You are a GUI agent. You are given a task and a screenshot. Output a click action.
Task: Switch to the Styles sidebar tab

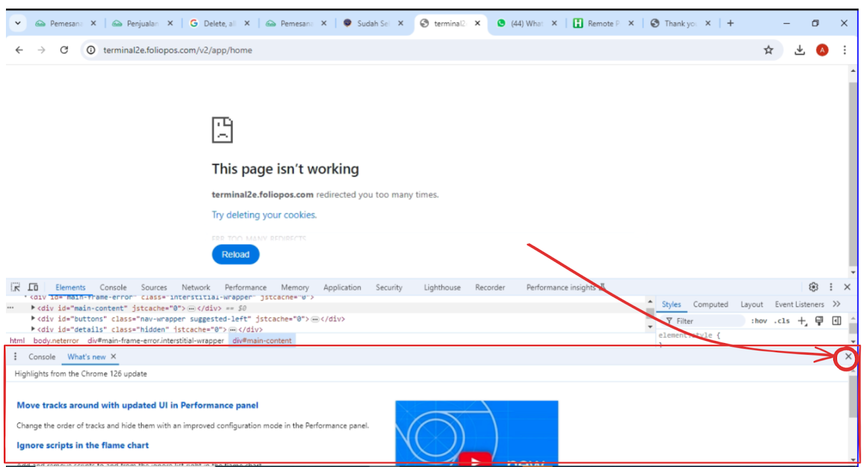[671, 305]
